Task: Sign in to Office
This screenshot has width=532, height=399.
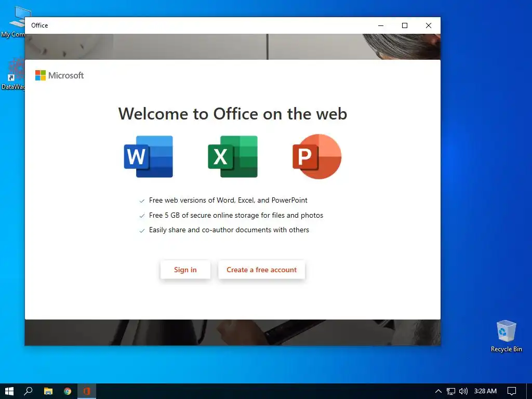Action: pyautogui.click(x=185, y=270)
